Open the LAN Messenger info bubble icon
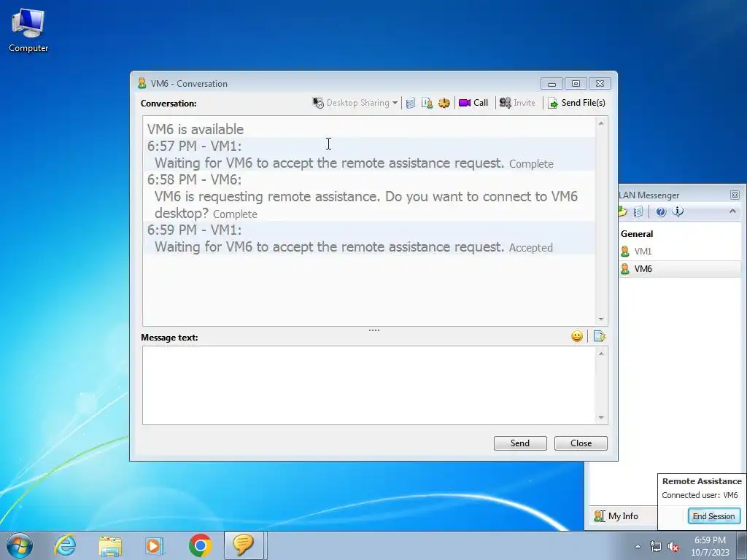Image resolution: width=747 pixels, height=560 pixels. pos(678,211)
